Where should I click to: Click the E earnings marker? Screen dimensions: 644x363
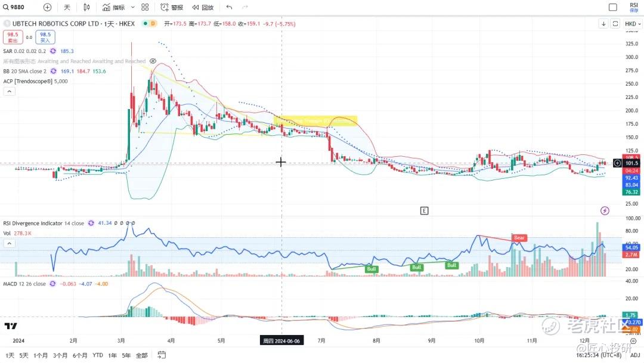point(425,210)
